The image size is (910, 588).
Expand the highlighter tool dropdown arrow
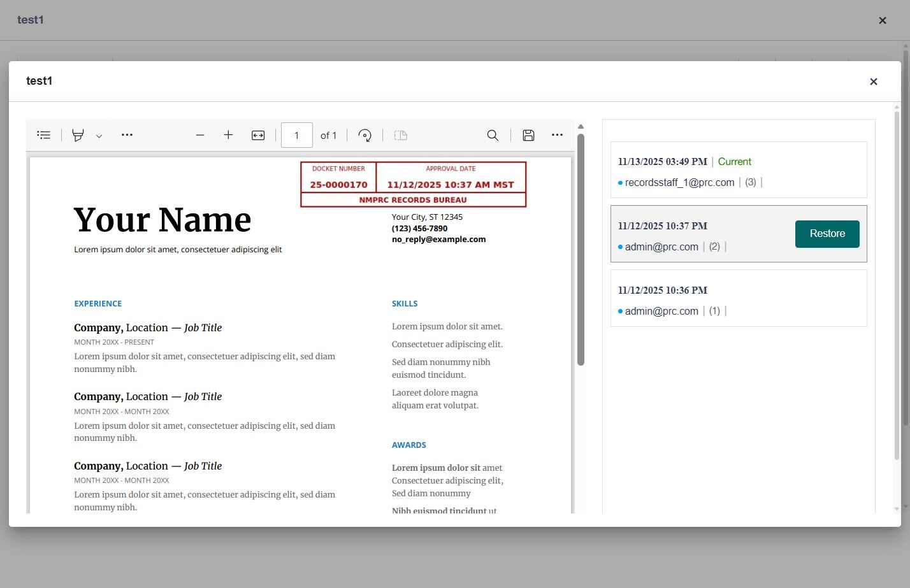click(x=99, y=136)
